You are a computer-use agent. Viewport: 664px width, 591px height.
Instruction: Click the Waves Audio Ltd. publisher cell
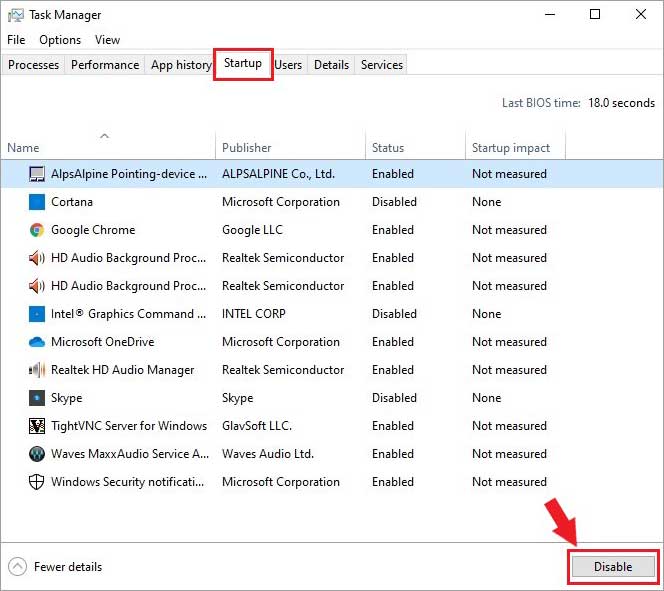pos(268,454)
